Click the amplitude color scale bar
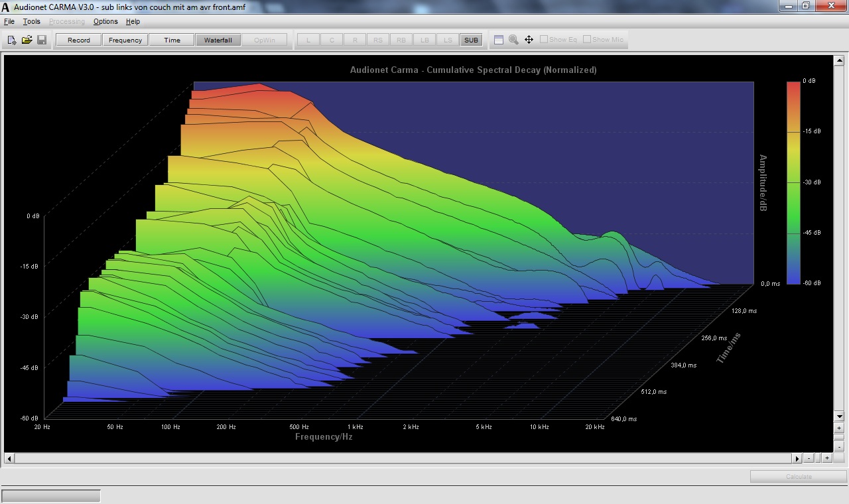 793,182
